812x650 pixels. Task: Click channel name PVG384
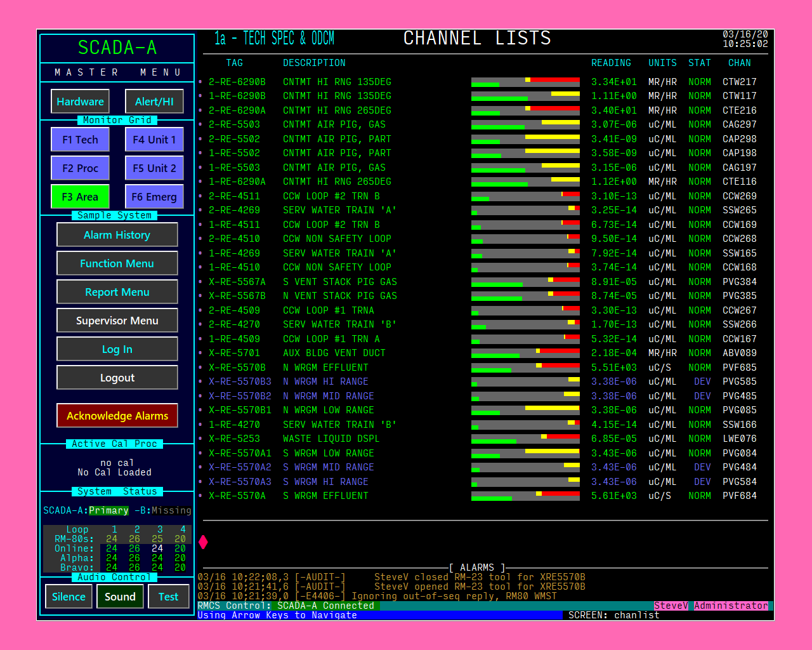(x=740, y=282)
